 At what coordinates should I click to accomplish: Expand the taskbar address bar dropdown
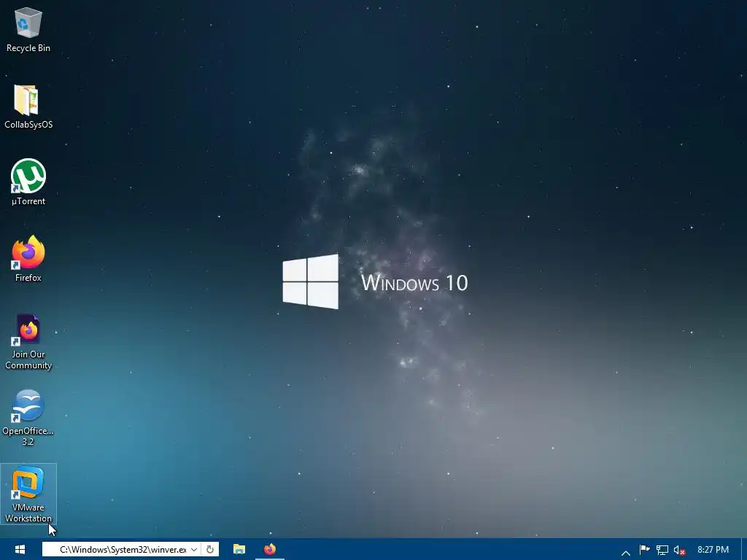194,550
